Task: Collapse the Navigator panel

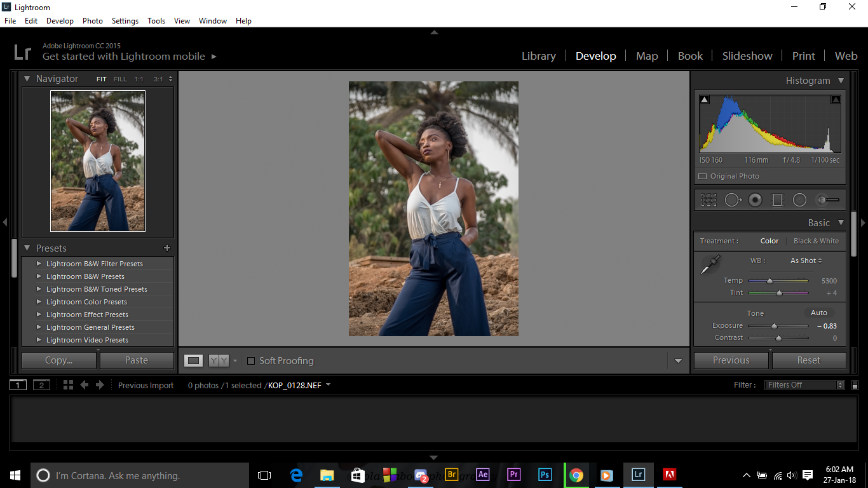Action: (27, 79)
